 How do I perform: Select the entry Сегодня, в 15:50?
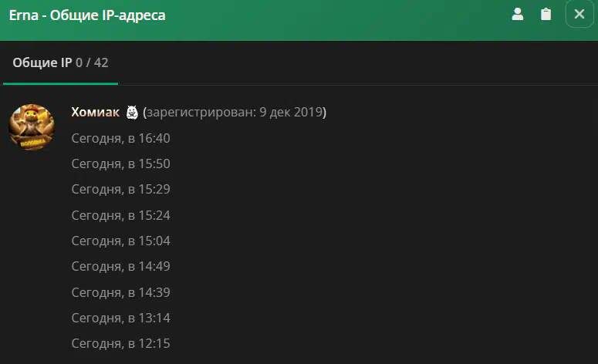click(120, 164)
